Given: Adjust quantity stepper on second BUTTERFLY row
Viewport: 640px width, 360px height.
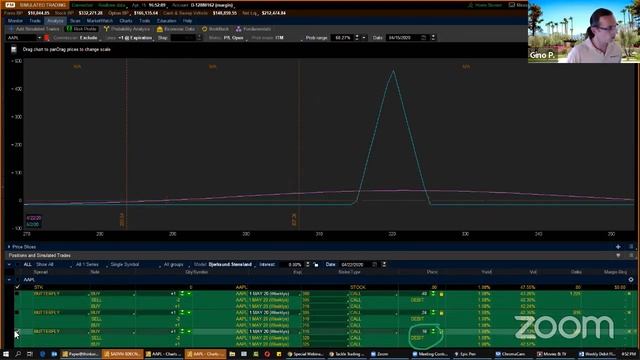Looking at the screenshot, I should click(x=182, y=312).
